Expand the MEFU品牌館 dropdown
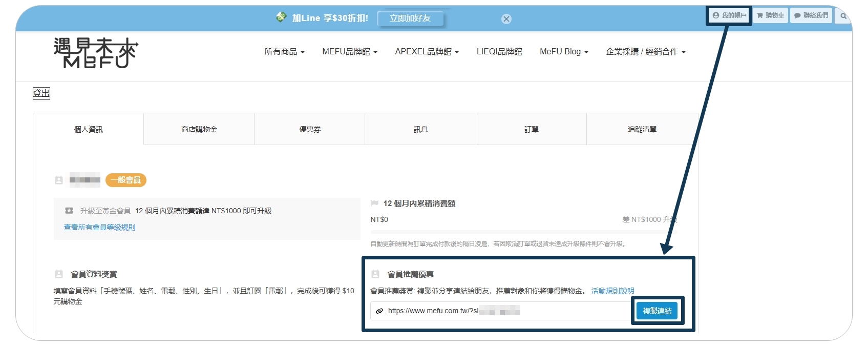Image resolution: width=868 pixels, height=346 pixels. [349, 52]
